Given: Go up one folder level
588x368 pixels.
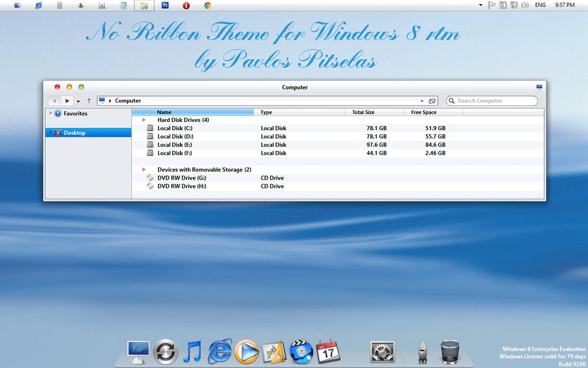Looking at the screenshot, I should coord(89,100).
